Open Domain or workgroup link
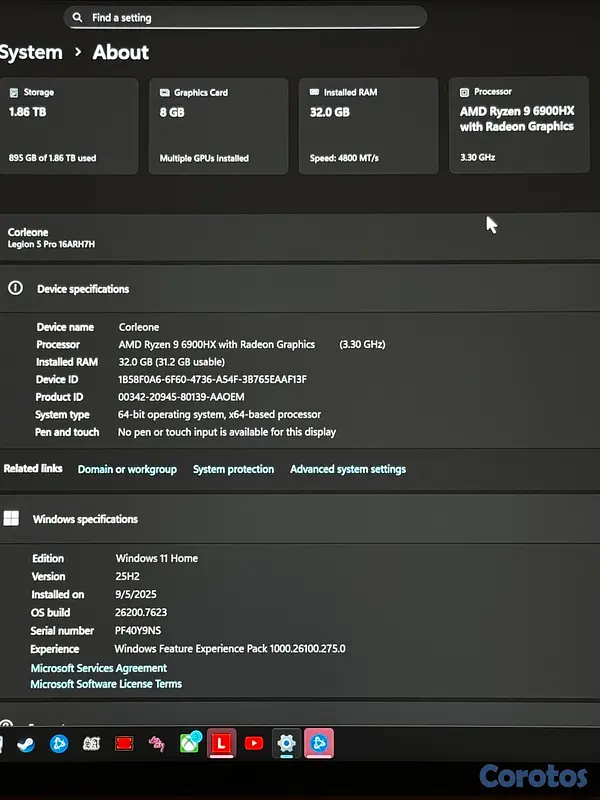 (127, 469)
